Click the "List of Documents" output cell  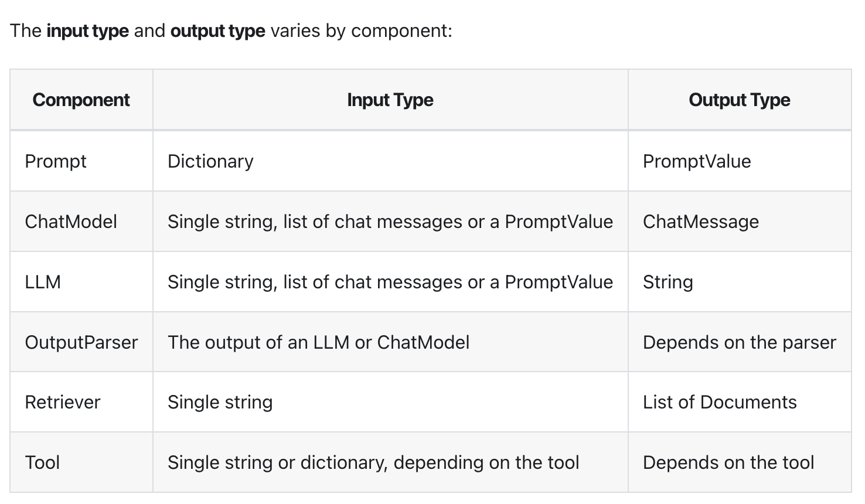(x=719, y=402)
